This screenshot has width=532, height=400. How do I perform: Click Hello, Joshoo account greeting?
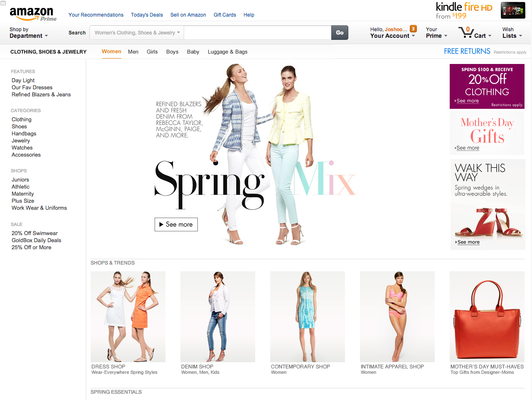click(x=389, y=29)
